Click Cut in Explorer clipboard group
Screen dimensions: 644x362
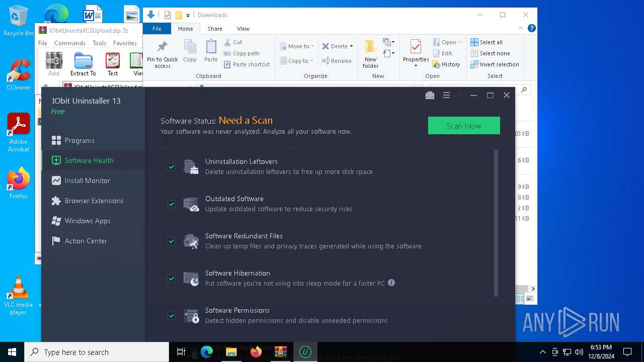[233, 42]
